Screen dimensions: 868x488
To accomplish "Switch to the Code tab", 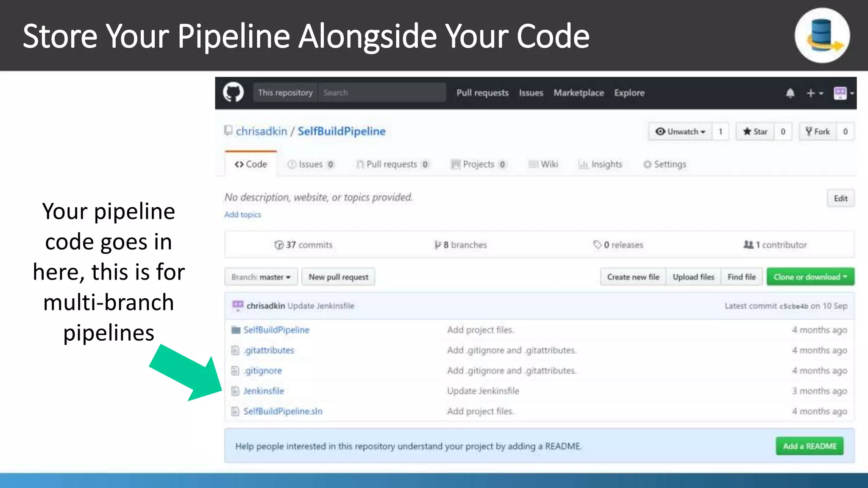I will pos(251,164).
